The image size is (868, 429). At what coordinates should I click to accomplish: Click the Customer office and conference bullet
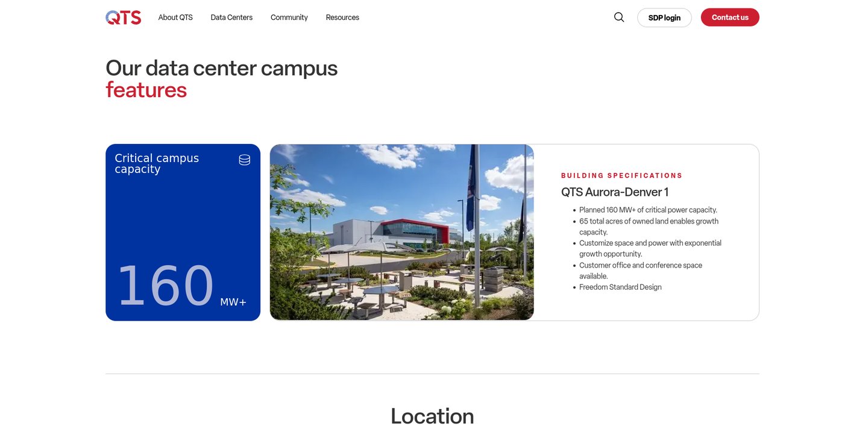(641, 271)
